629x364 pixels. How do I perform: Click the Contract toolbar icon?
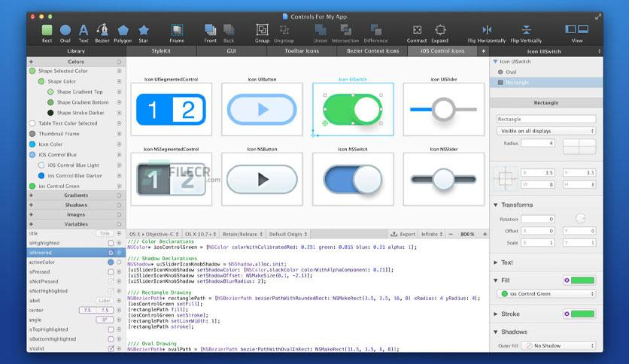coord(417,33)
